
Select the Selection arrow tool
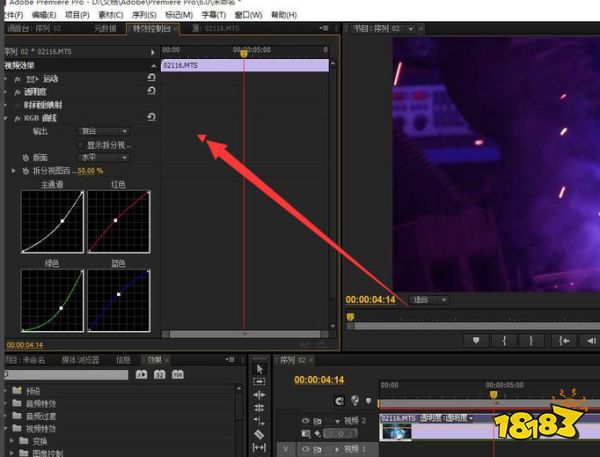(x=259, y=368)
